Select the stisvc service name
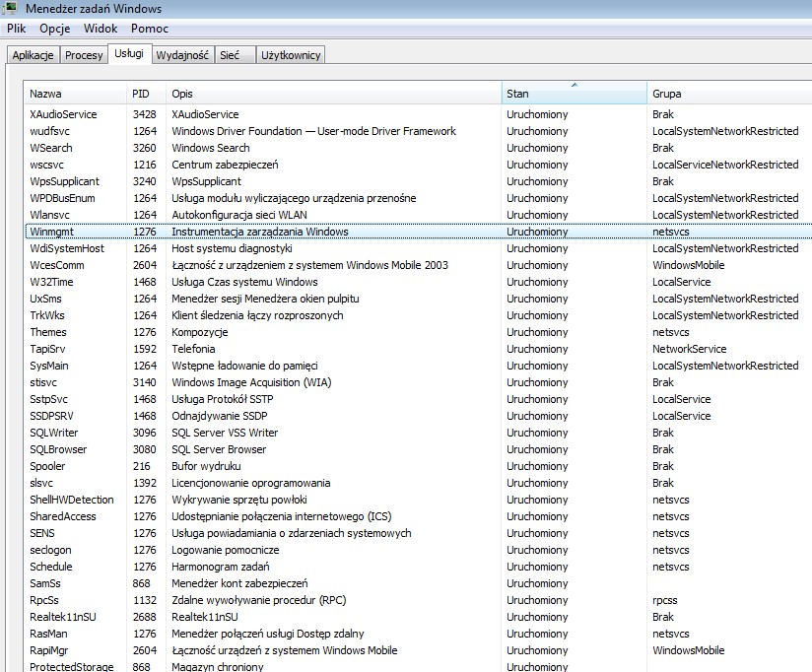Viewport: 812px width, 672px height. [x=43, y=382]
